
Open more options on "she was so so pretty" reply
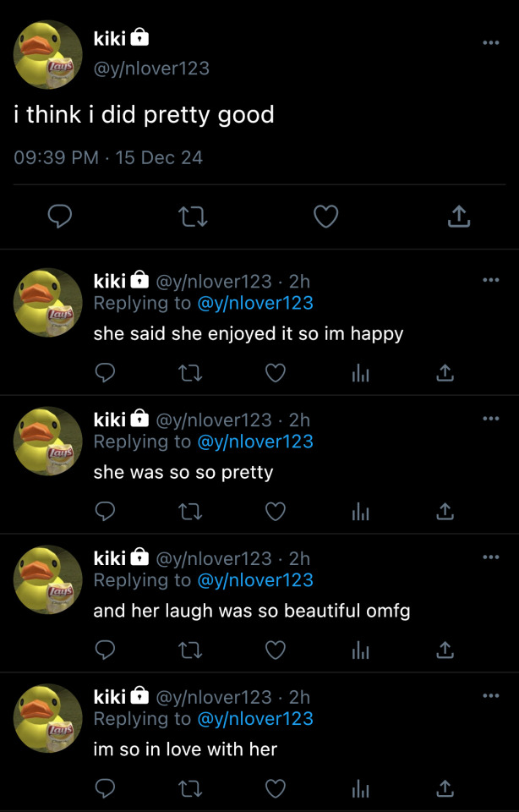pyautogui.click(x=490, y=419)
